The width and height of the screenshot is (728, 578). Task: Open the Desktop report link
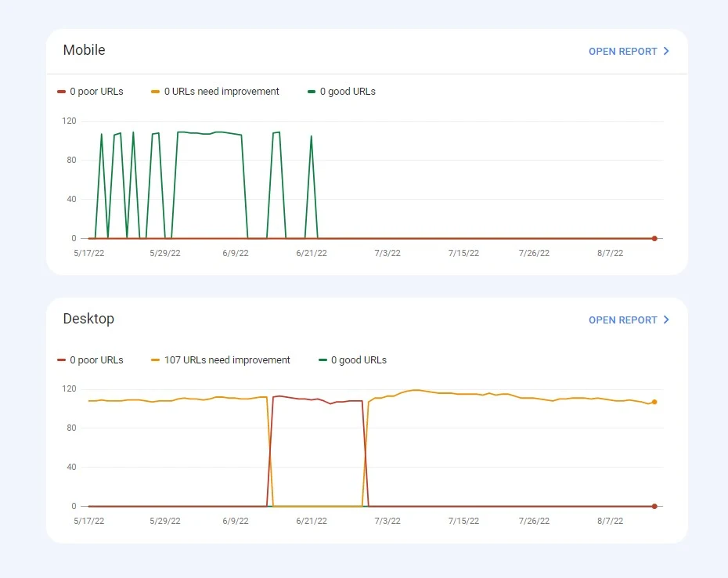point(629,320)
